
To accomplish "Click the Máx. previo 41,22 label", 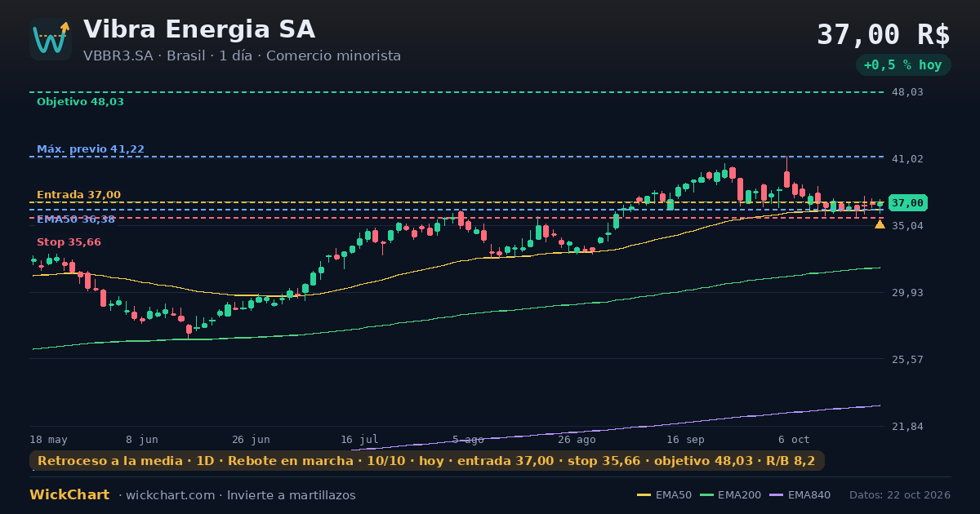I will tap(91, 149).
